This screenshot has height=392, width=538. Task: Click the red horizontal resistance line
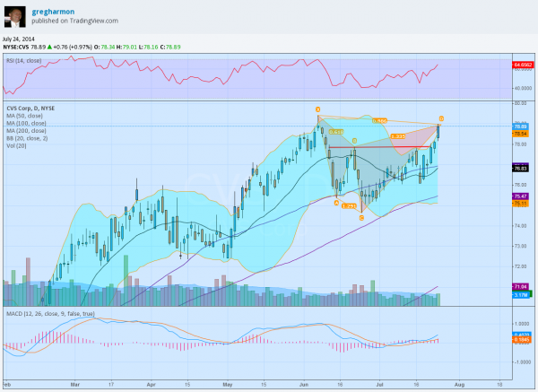[378, 147]
